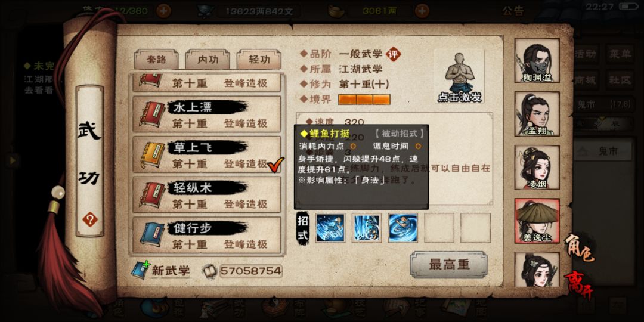Click the red 离开 leave button
Image resolution: width=644 pixels, height=322 pixels.
coord(578,284)
